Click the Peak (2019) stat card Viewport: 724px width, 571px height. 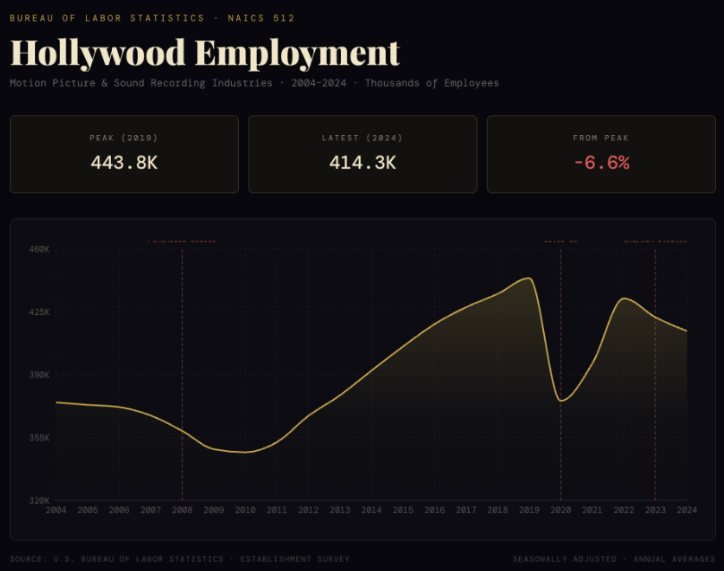click(124, 153)
